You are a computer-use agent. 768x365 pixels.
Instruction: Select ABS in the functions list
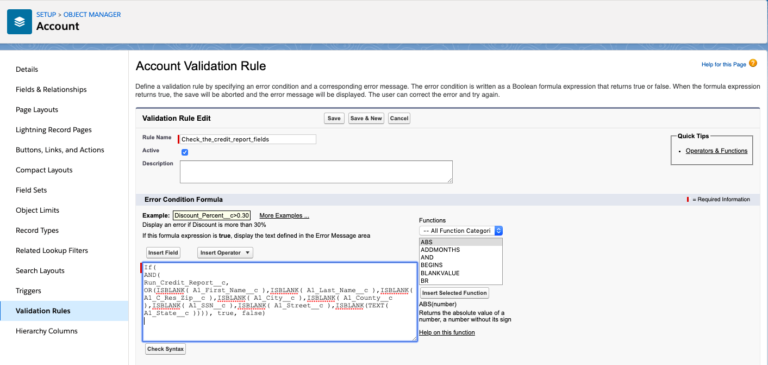(460, 242)
